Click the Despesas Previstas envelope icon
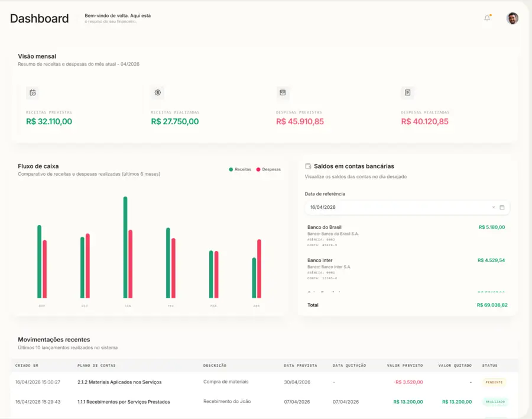 tap(283, 92)
